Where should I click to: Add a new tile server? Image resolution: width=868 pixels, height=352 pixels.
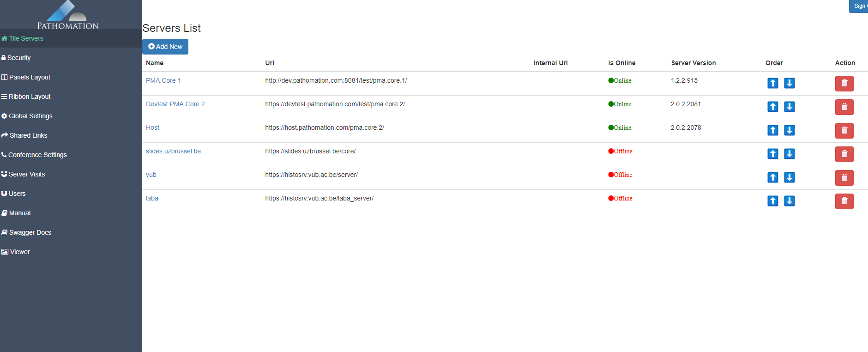coord(165,47)
